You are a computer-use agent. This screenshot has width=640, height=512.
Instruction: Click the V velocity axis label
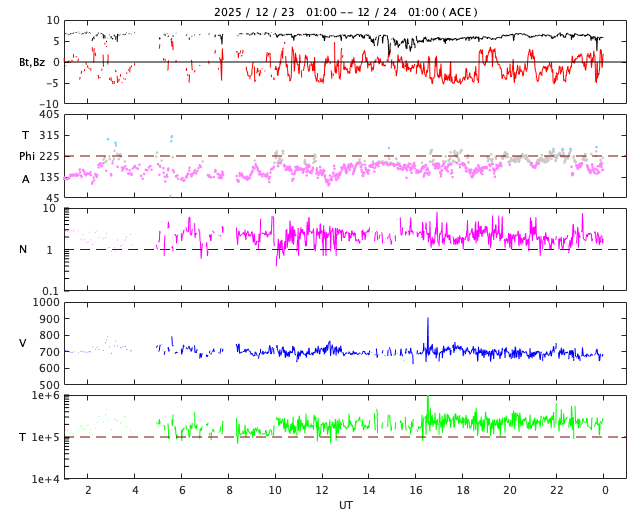coord(23,343)
